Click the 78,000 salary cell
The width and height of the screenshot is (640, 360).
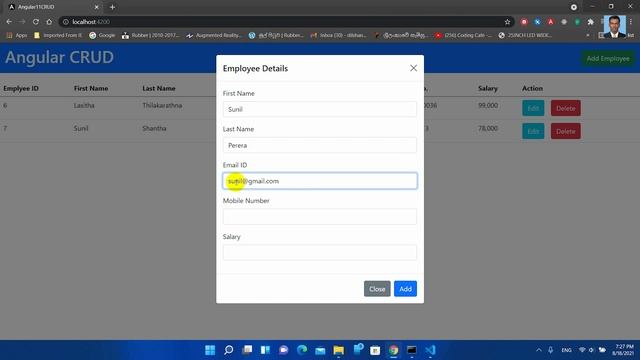(488, 128)
